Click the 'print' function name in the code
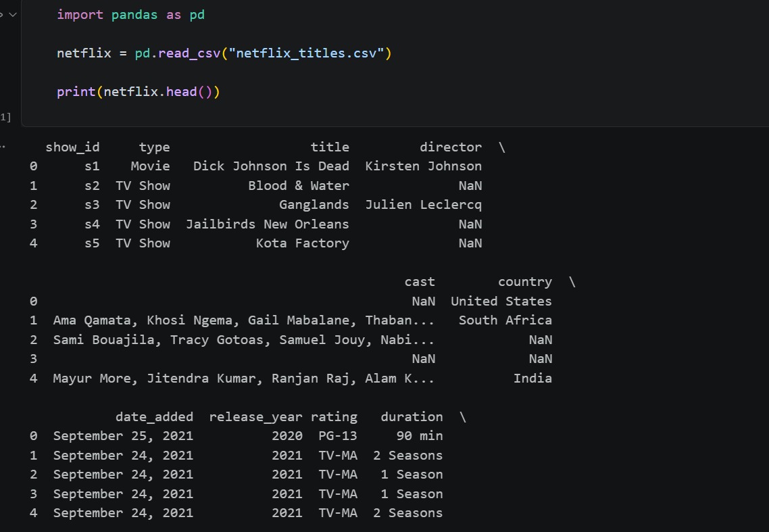The image size is (769, 532). click(x=76, y=92)
